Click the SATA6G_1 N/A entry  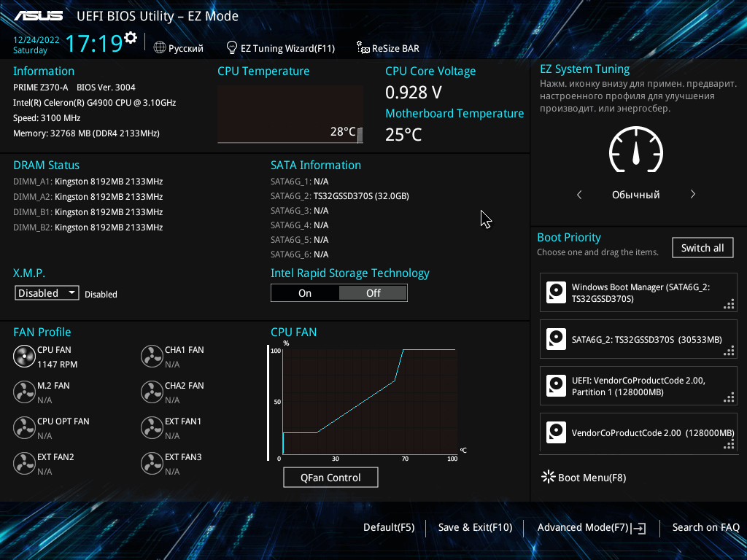coord(300,182)
